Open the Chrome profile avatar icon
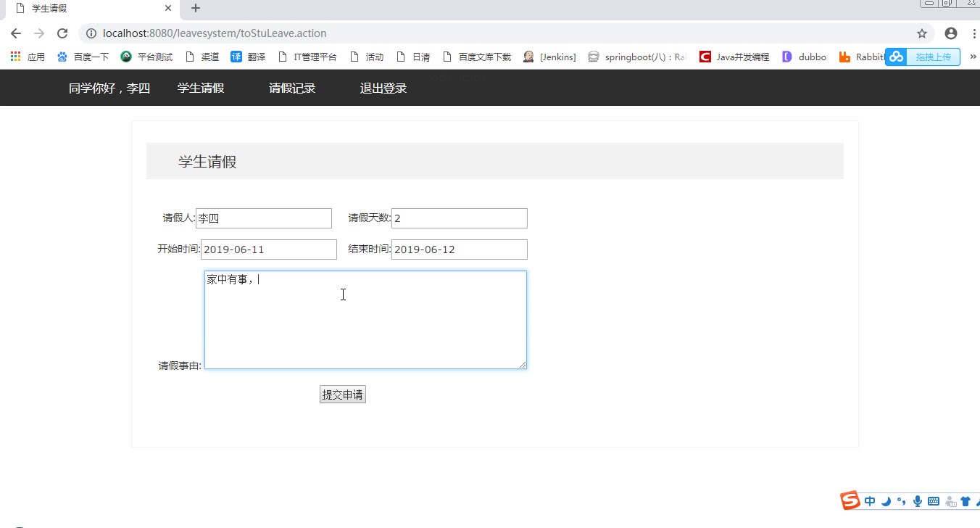This screenshot has height=528, width=980. click(x=951, y=33)
